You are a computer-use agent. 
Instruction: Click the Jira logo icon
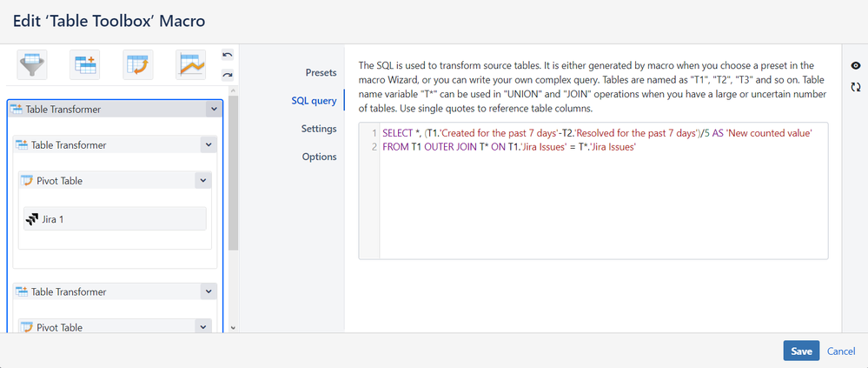(x=33, y=219)
